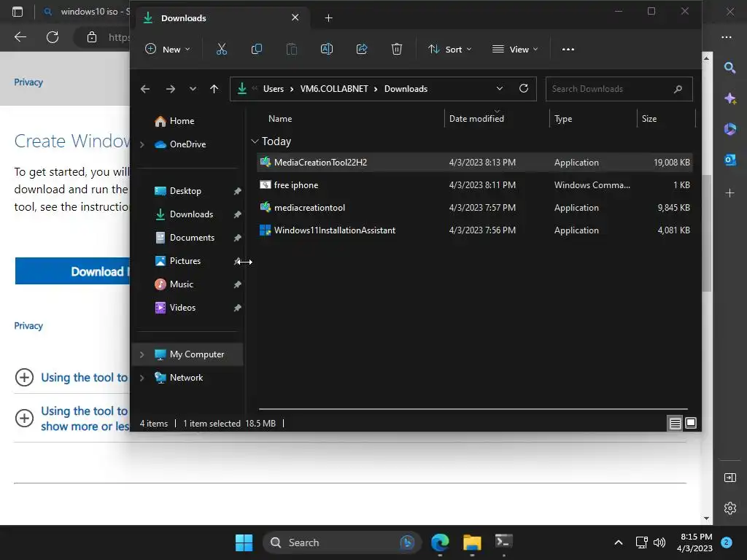The image size is (747, 560).
Task: Open Edge sidebar settings gear
Action: [729, 508]
